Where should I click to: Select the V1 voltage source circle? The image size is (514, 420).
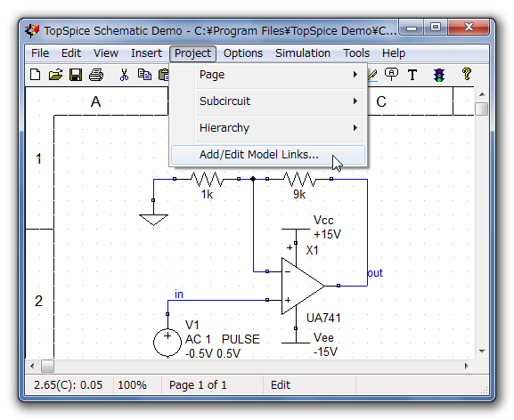[167, 343]
